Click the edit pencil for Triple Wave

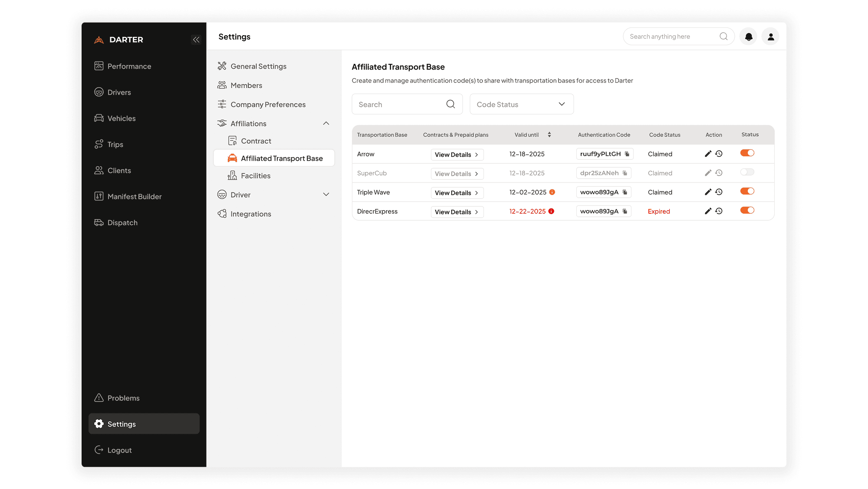click(x=708, y=192)
